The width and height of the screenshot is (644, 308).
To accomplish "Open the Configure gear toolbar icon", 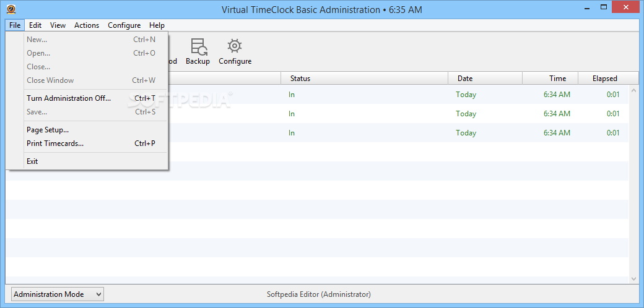I will (235, 52).
